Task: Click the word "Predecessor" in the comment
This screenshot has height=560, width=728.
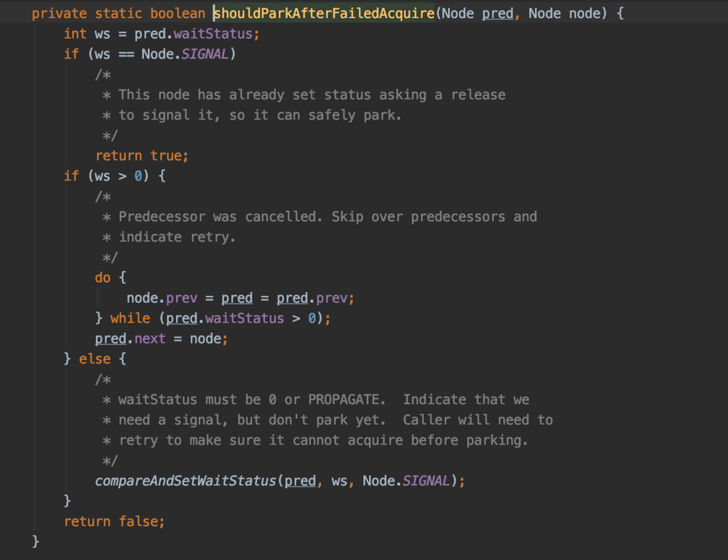Action: pyautogui.click(x=162, y=217)
